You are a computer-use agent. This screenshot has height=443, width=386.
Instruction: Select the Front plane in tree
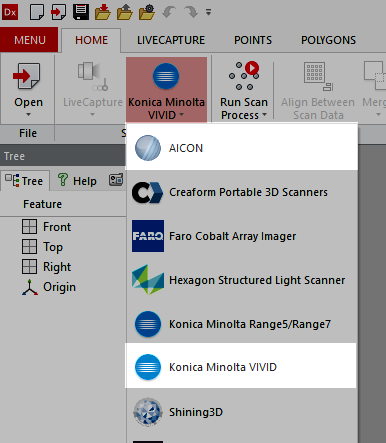pyautogui.click(x=47, y=227)
